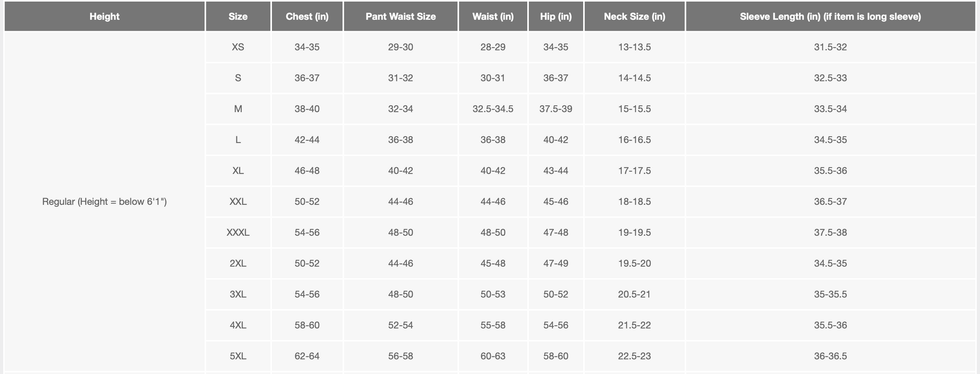Click the 37.5-39 hip cell
Image resolution: width=980 pixels, height=374 pixels.
point(555,109)
